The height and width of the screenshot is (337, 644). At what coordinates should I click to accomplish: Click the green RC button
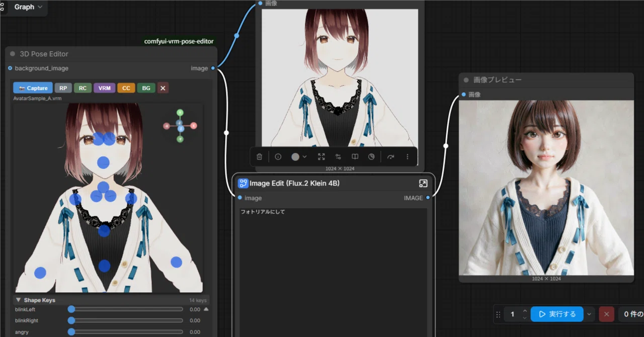(83, 88)
